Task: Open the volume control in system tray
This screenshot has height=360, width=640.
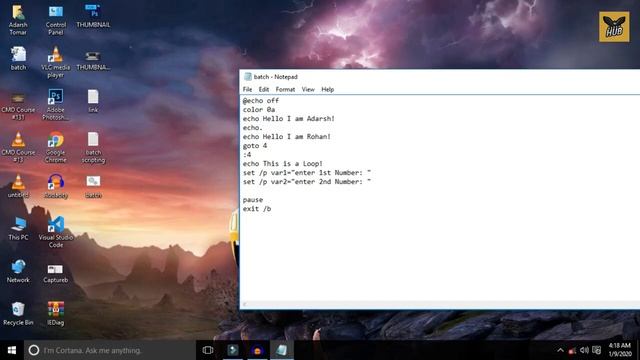Action: pos(584,350)
